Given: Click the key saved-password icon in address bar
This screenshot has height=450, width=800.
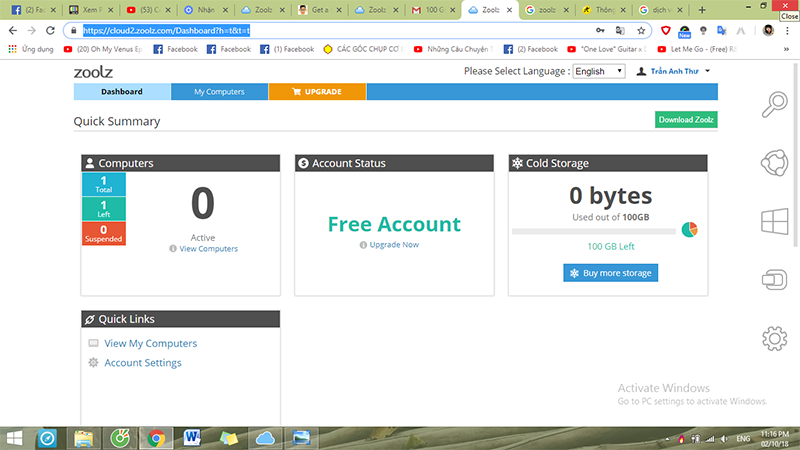Looking at the screenshot, I should pyautogui.click(x=601, y=31).
